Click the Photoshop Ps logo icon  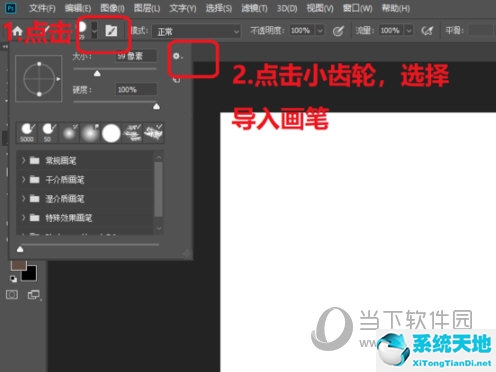(11, 8)
